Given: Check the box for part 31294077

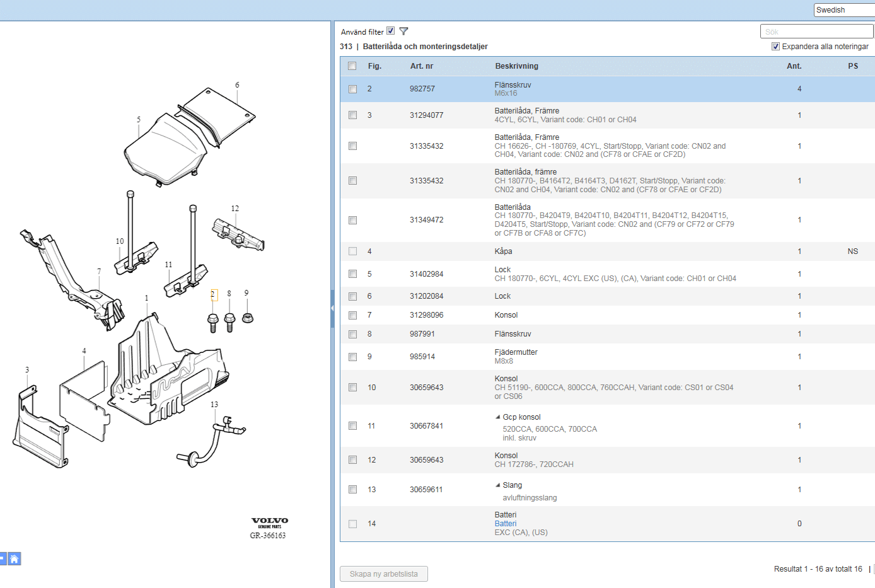Looking at the screenshot, I should (352, 115).
